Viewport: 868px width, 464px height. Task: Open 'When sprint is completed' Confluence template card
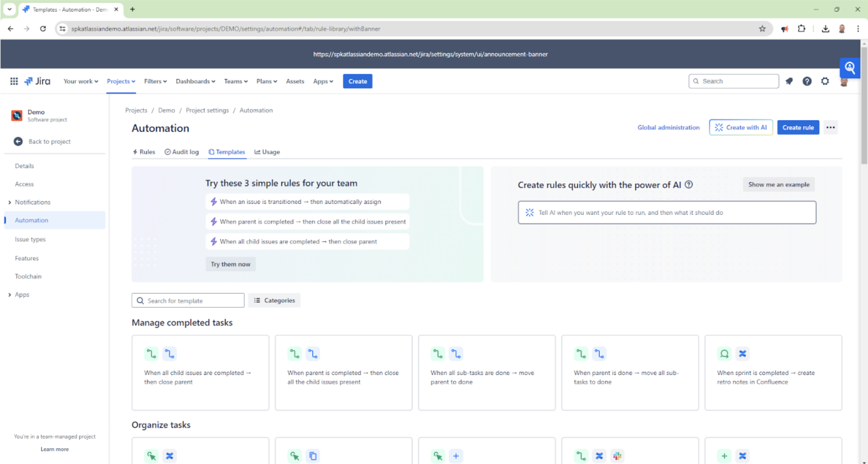coord(773,373)
